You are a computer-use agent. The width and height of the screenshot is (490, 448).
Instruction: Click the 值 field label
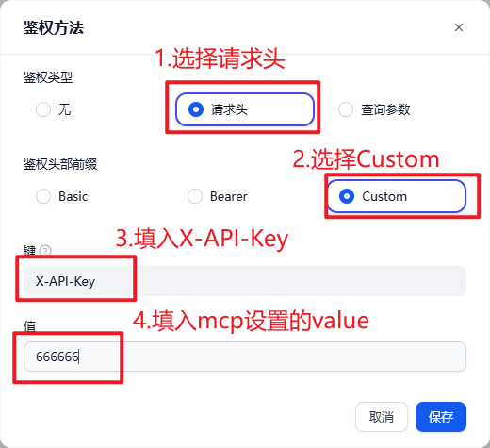(30, 326)
